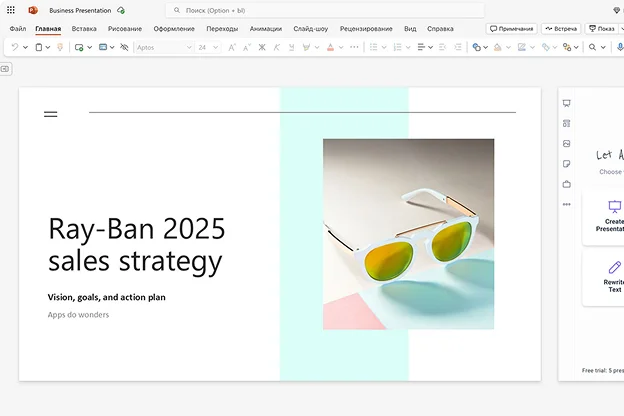Decrease list indent level

(442, 47)
